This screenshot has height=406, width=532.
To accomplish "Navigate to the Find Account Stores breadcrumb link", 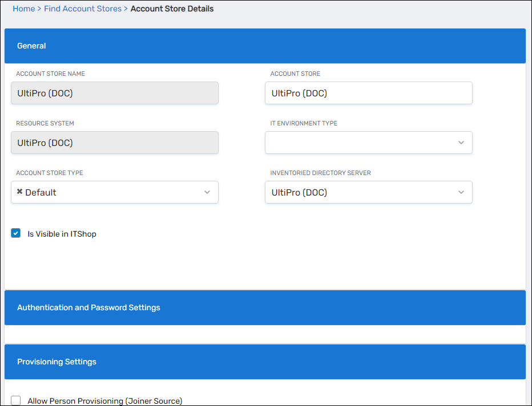I will point(83,9).
